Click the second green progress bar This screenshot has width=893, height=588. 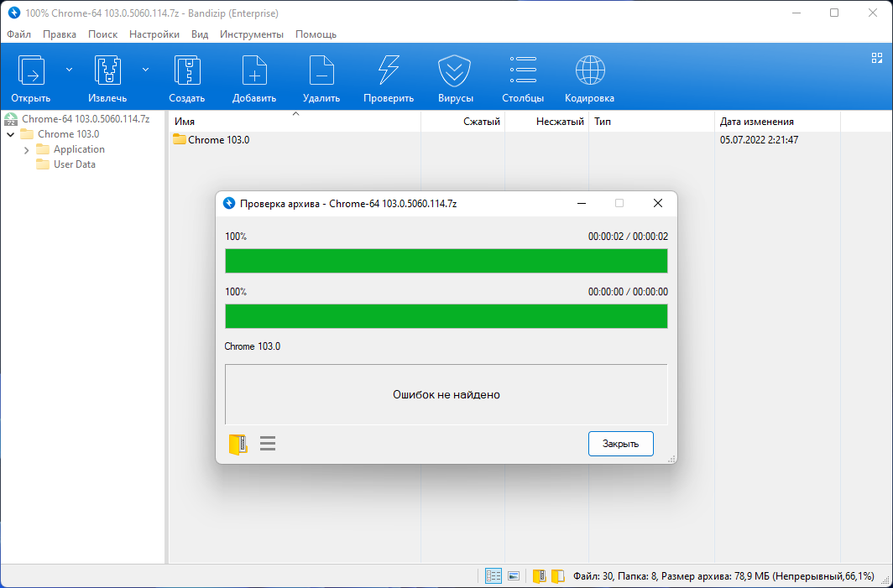(x=446, y=316)
